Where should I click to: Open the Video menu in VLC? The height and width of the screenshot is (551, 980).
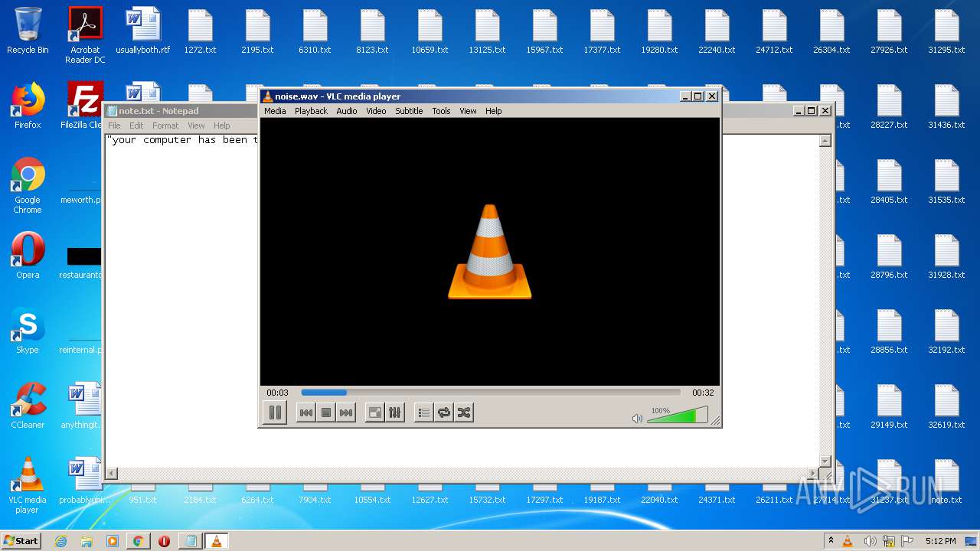pyautogui.click(x=376, y=111)
